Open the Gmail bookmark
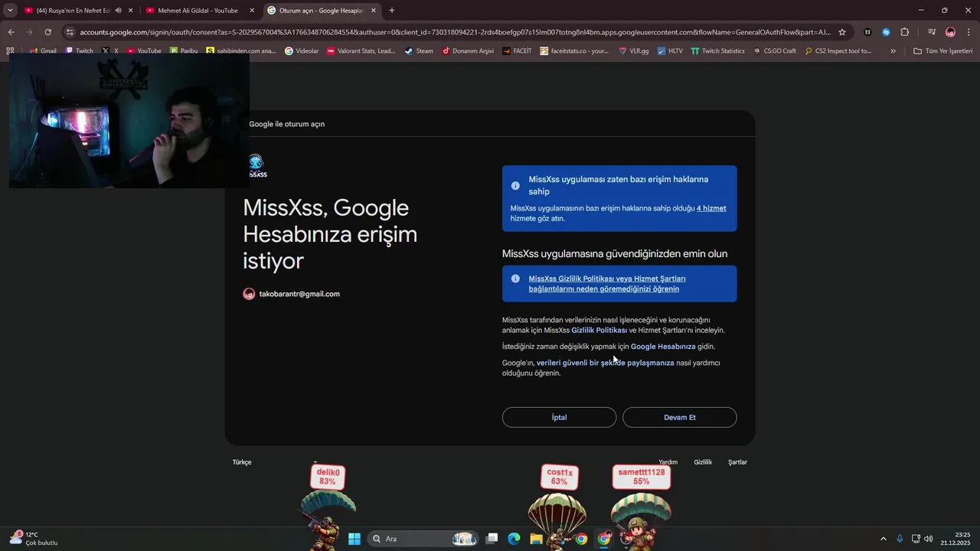Viewport: 980px width, 551px height. [43, 51]
